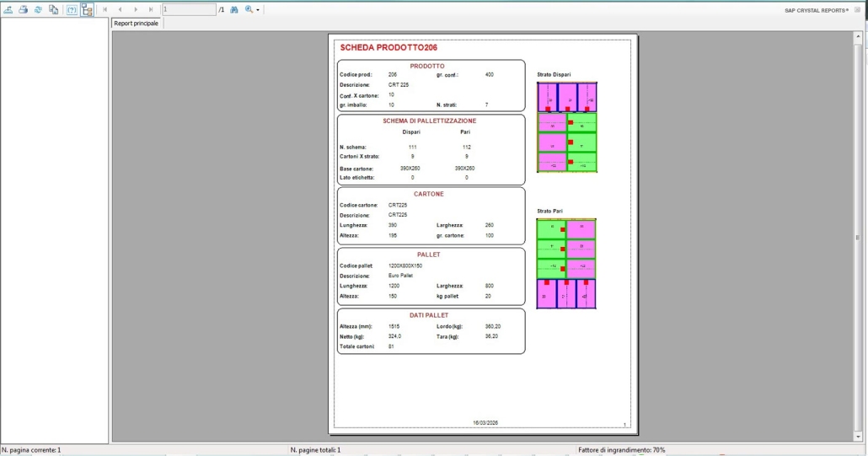Print the report using the printer icon
868x456 pixels.
24,9
